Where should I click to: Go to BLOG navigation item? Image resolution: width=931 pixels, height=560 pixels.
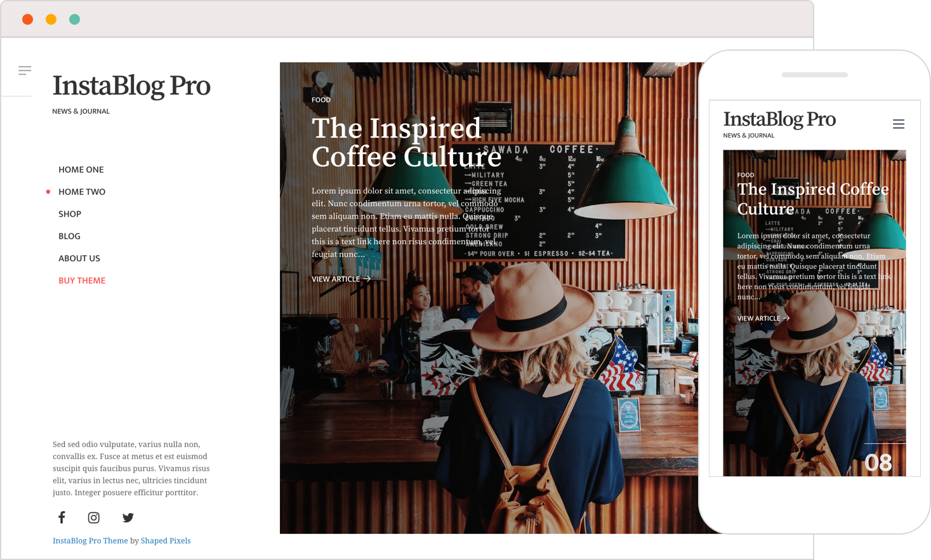point(69,236)
